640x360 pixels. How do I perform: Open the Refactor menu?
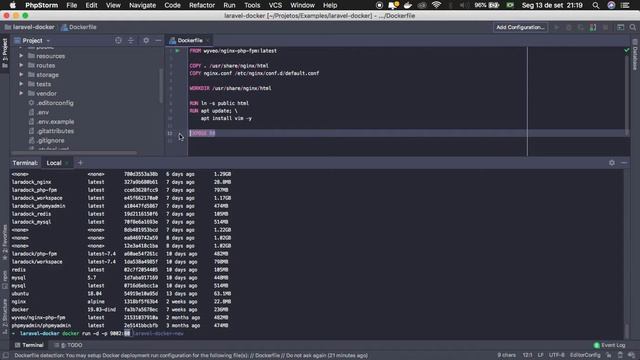tap(202, 5)
